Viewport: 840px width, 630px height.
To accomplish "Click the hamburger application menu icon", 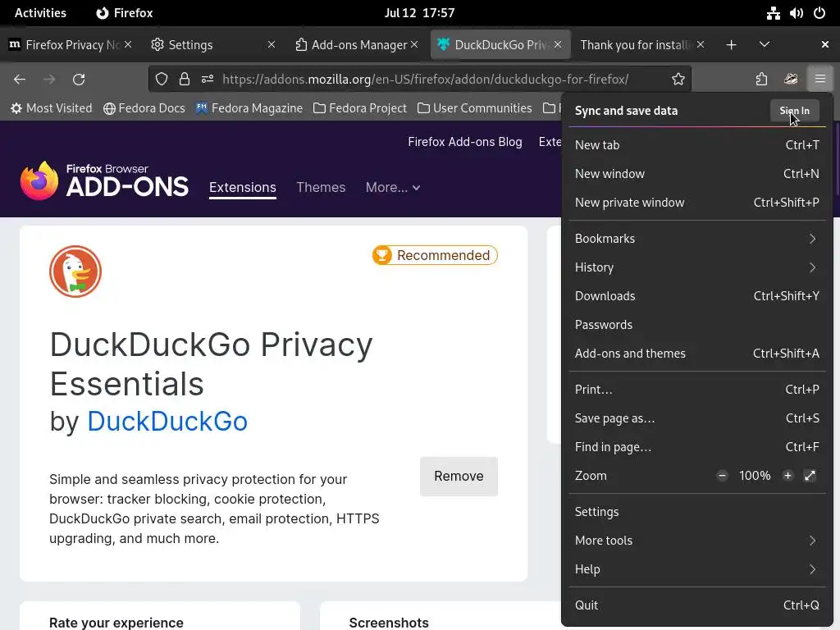I will (x=819, y=80).
